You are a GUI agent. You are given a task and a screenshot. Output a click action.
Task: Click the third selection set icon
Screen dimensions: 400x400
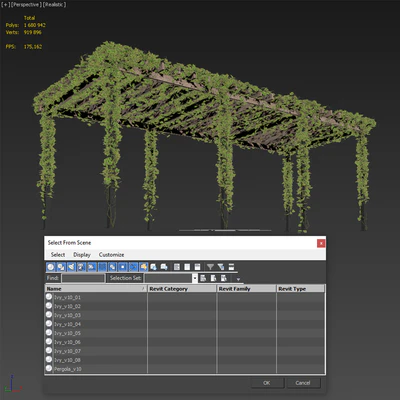(224, 278)
